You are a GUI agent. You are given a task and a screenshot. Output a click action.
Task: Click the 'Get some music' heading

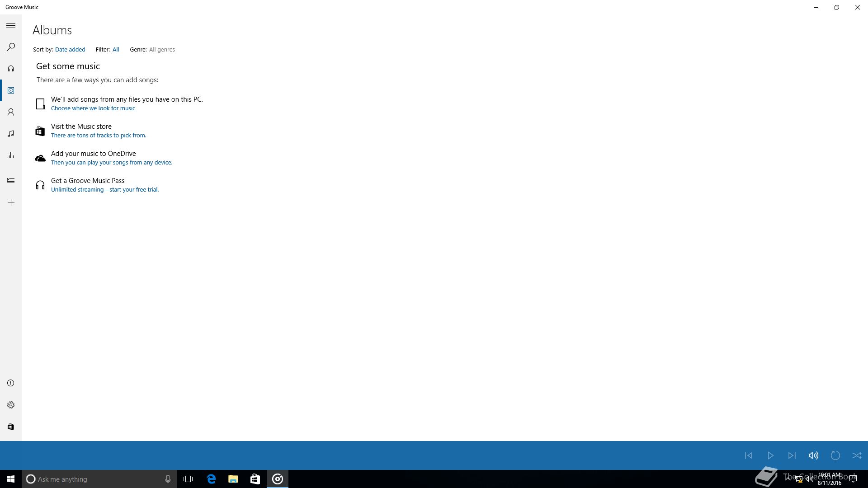(68, 66)
